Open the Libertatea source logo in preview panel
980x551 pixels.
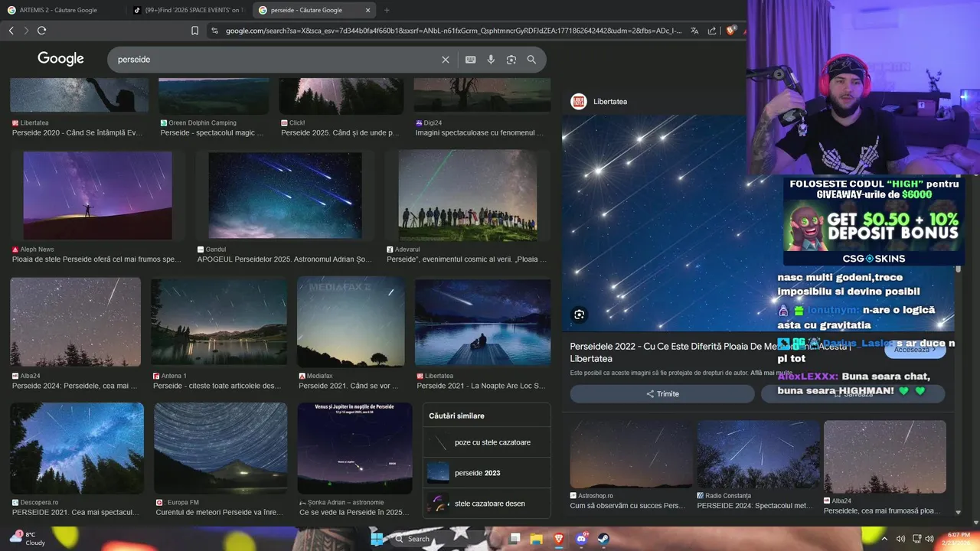tap(579, 101)
